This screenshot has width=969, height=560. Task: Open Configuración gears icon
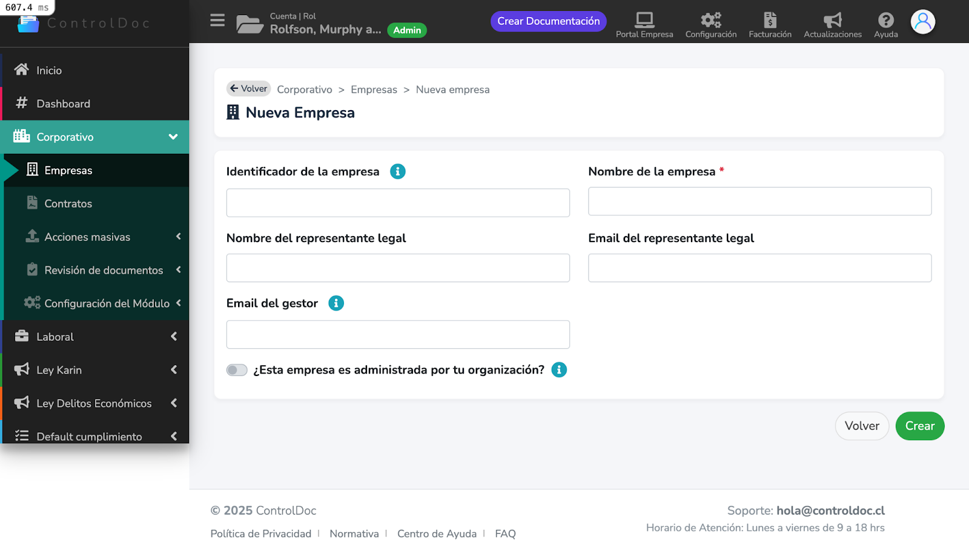(711, 20)
